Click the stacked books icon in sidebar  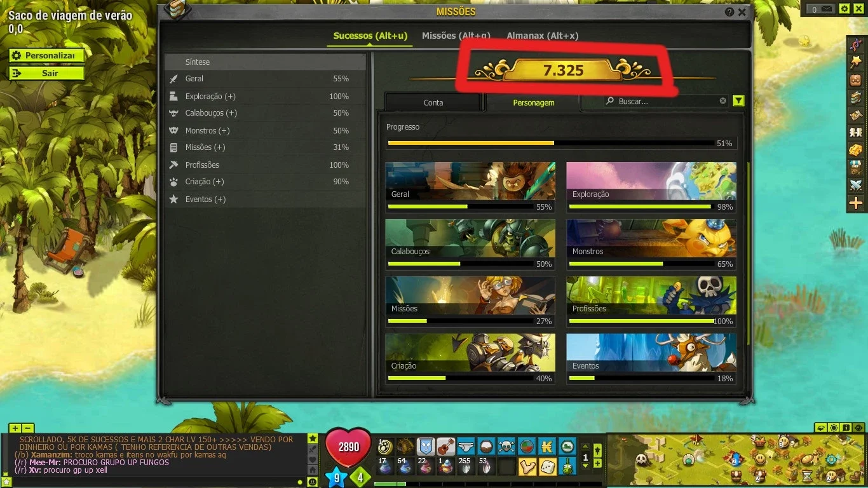(856, 97)
